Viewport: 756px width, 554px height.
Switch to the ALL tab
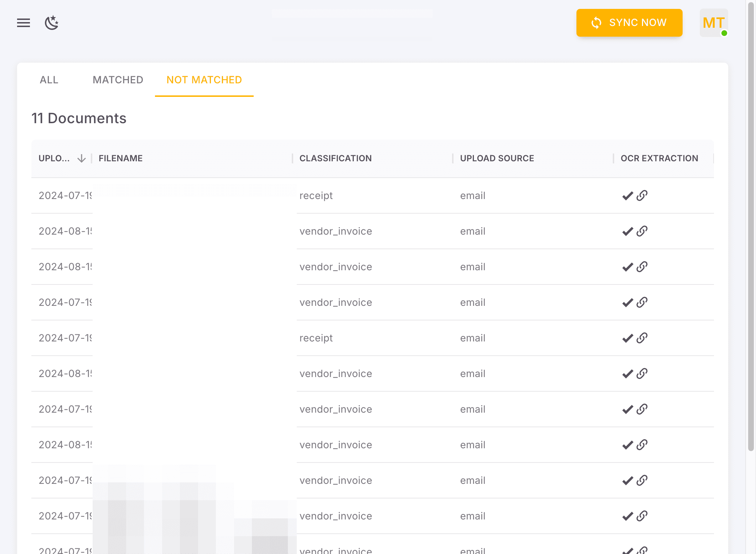48,80
